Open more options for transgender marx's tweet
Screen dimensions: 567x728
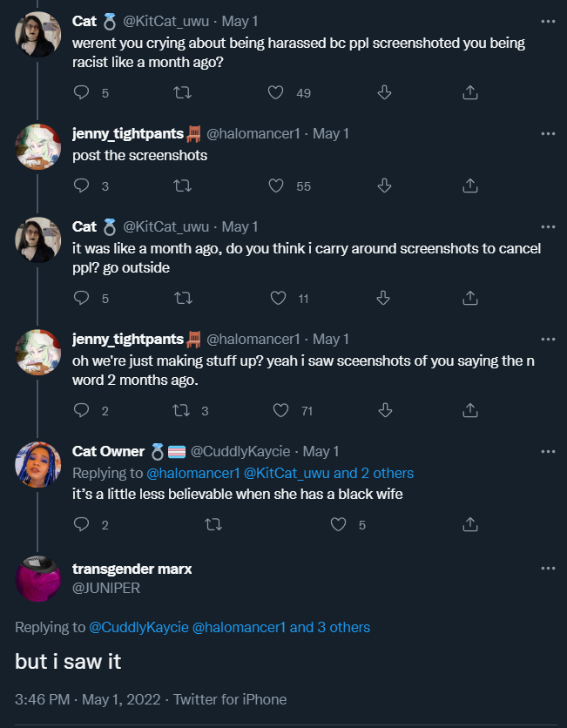click(547, 569)
